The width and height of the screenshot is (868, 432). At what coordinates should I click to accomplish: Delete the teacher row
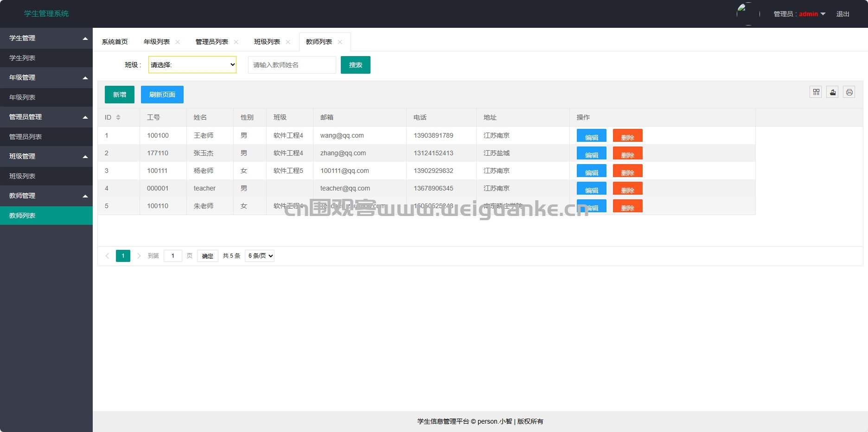point(628,188)
